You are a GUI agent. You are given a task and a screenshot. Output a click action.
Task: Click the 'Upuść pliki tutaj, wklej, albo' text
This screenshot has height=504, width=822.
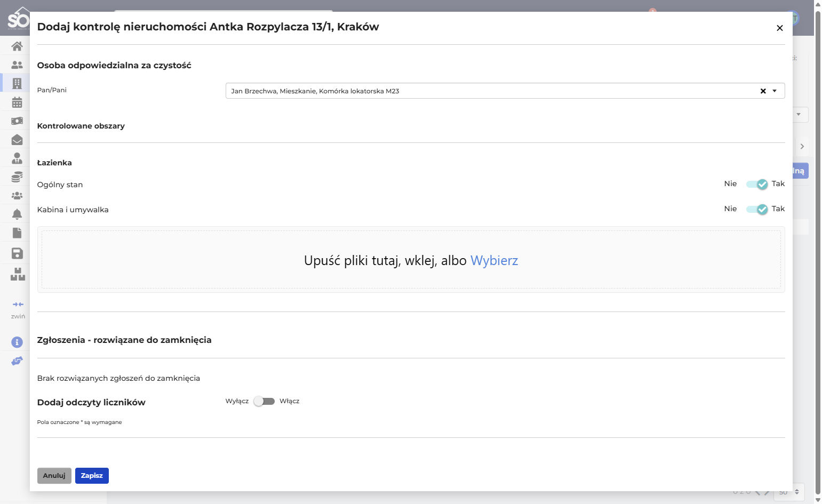pos(385,261)
